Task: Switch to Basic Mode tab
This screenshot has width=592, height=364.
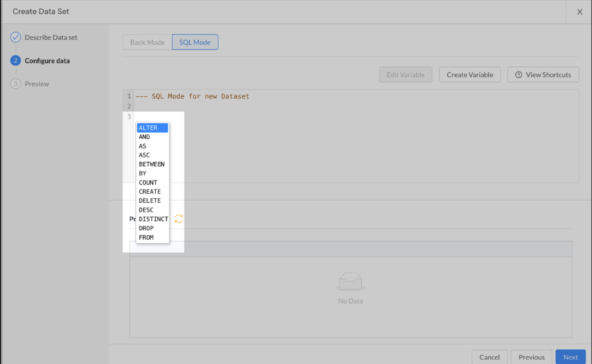Action: click(x=147, y=42)
